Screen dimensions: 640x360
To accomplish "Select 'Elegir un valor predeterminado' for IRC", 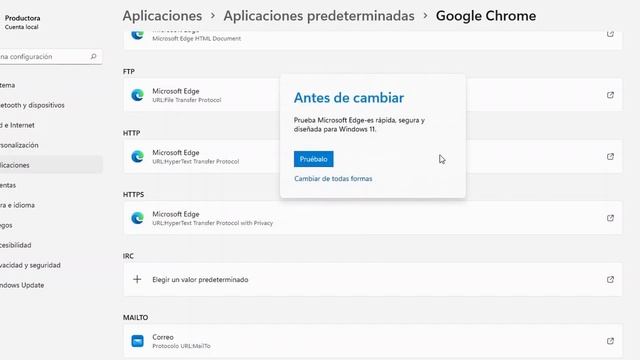I will coord(373,280).
